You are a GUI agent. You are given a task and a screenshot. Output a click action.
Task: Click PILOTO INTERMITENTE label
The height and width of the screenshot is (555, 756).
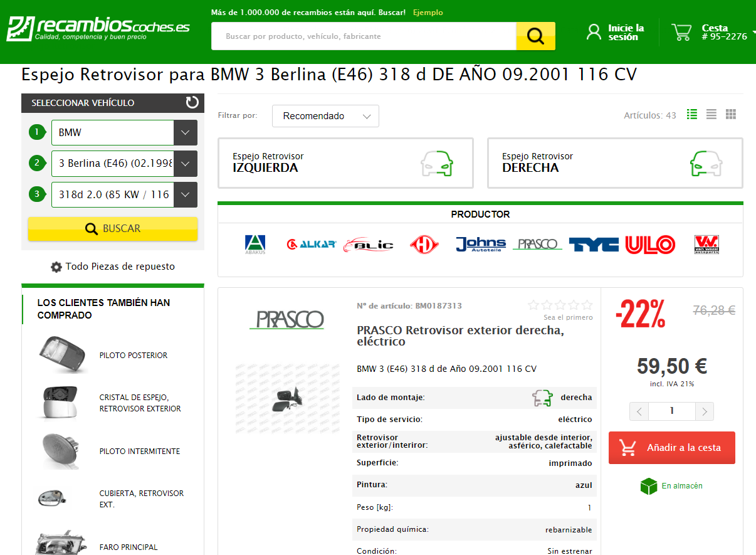pyautogui.click(x=139, y=452)
